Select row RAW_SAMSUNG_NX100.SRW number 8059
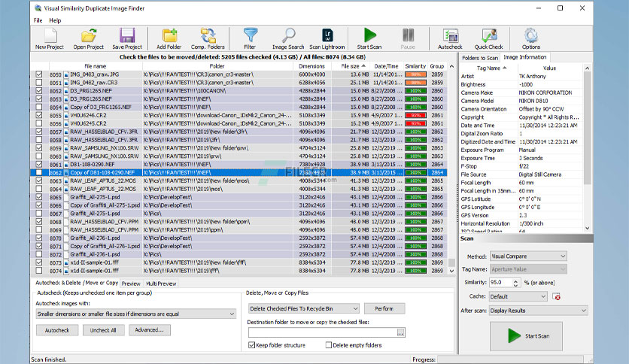 click(239, 148)
